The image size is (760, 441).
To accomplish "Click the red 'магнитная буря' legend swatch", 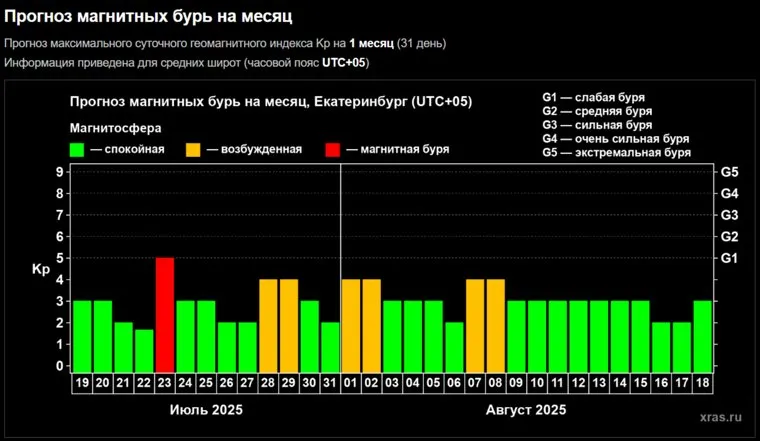I will [333, 149].
